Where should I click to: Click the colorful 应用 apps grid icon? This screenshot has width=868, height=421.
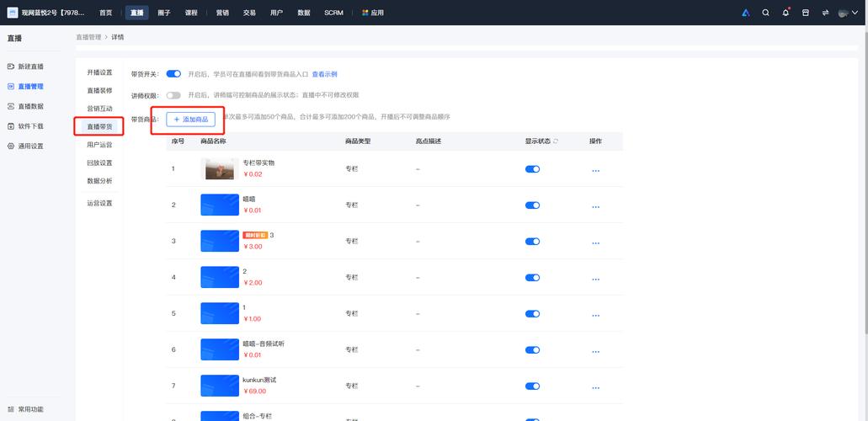[365, 13]
